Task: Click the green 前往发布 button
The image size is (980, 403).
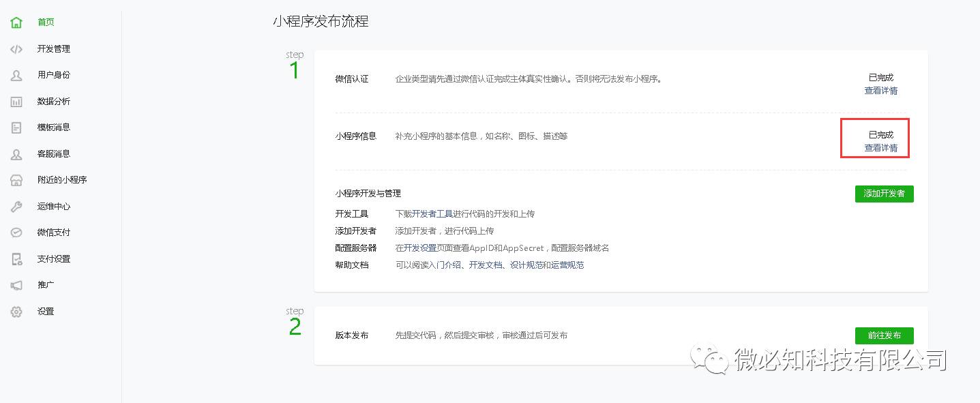Action: (x=884, y=335)
